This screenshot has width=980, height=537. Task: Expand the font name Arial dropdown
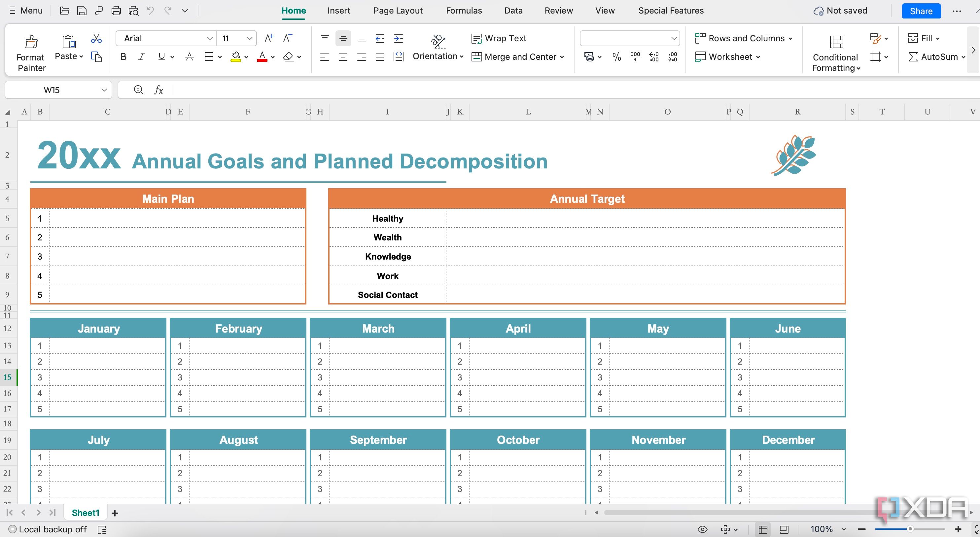pos(209,38)
